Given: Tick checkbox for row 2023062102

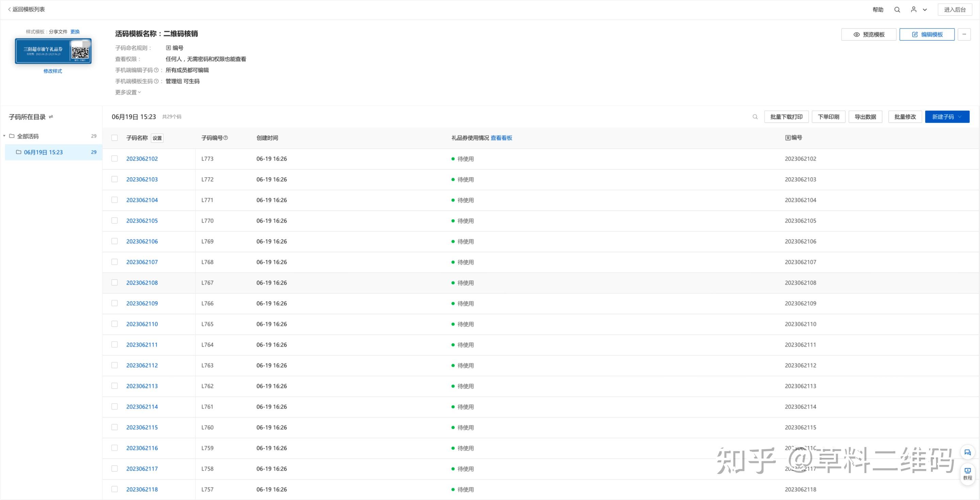Looking at the screenshot, I should [115, 159].
